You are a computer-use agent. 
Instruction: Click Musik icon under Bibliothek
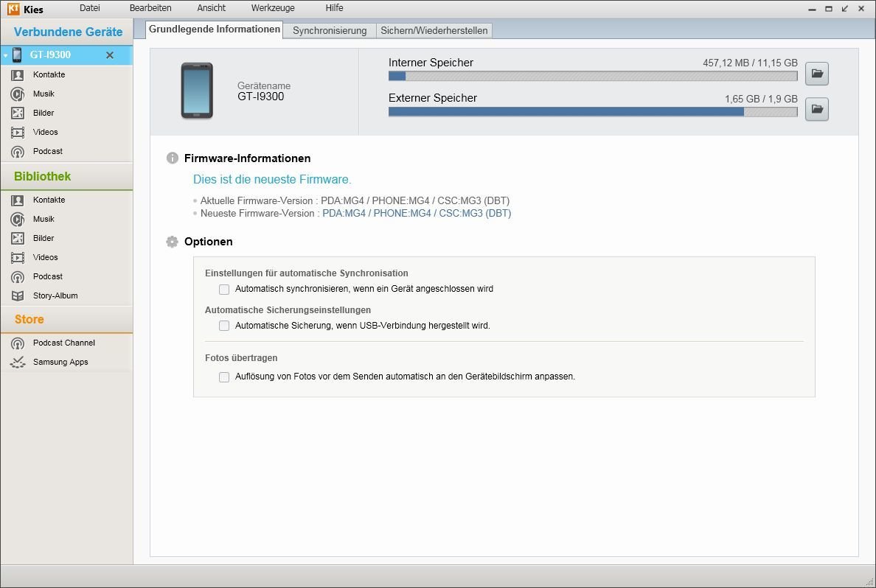[18, 220]
